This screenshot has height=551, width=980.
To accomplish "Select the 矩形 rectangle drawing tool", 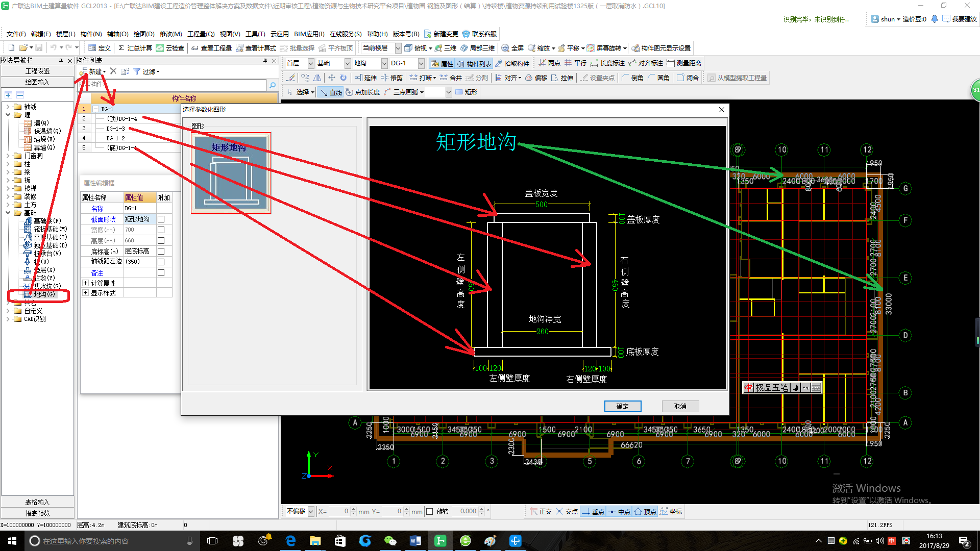I will point(467,92).
